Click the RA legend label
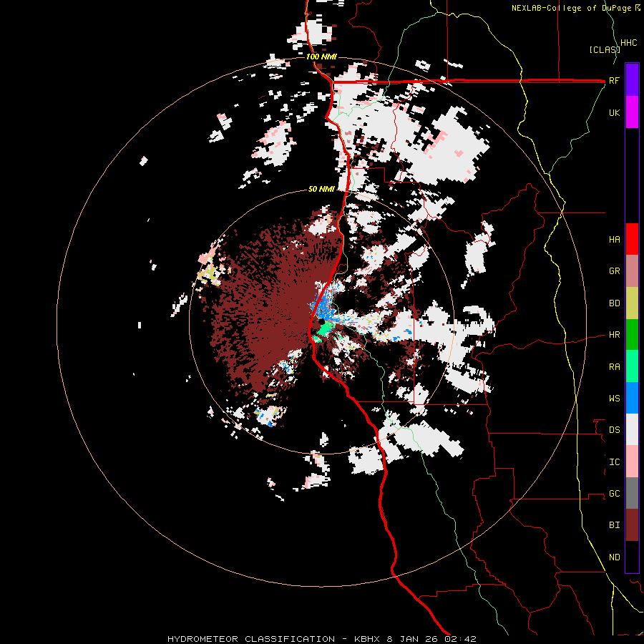Screen dimensions: 644x644 pyautogui.click(x=614, y=367)
